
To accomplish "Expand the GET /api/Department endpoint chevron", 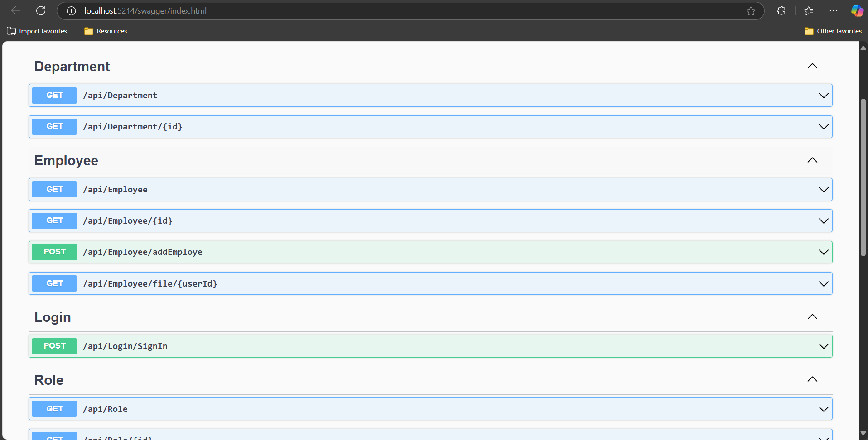I will pos(824,96).
